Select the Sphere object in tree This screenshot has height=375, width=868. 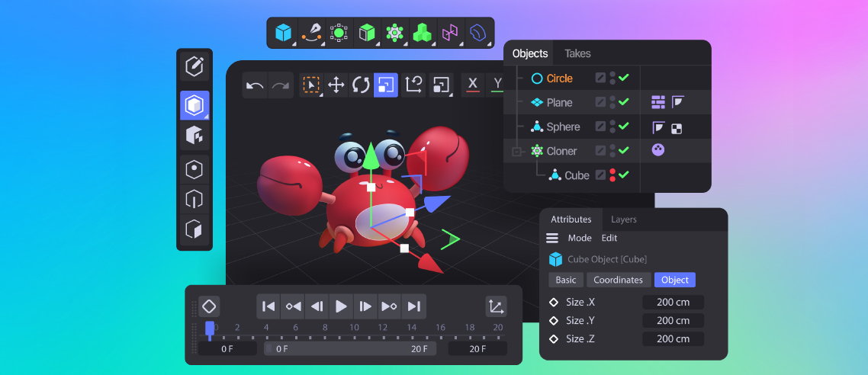[563, 127]
